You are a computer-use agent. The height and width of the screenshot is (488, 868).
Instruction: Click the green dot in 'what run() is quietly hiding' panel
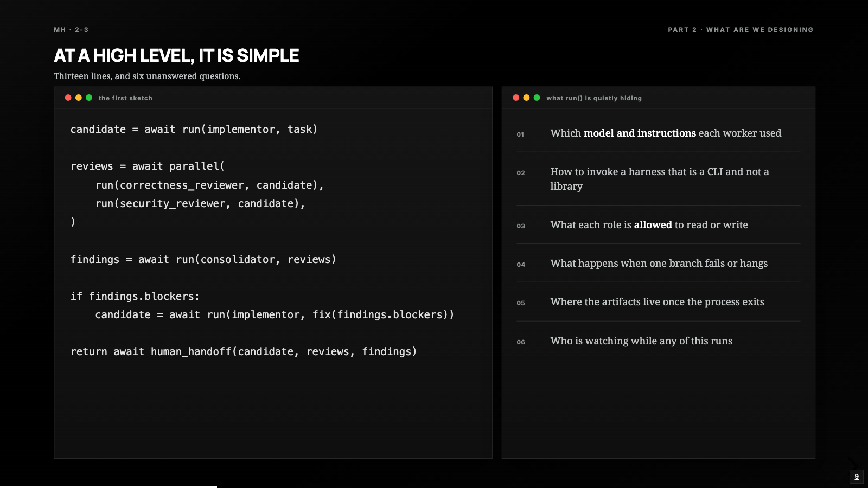537,98
